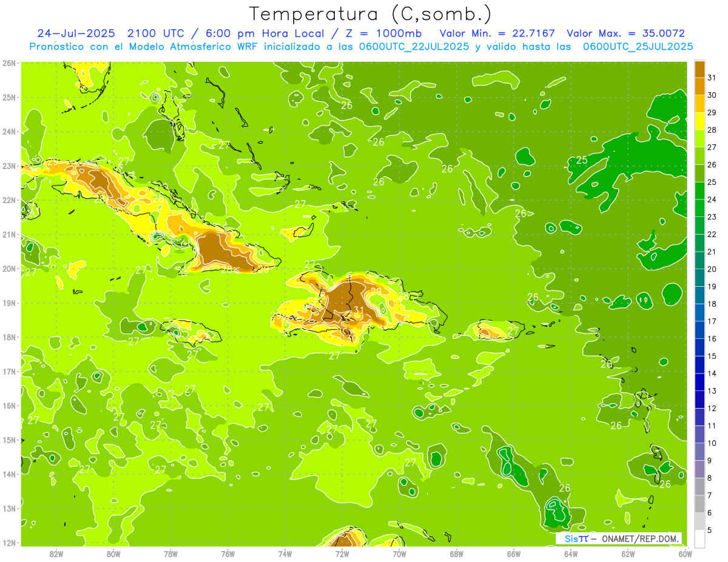Click the "2100 UTC" time text
Image resolution: width=728 pixels, height=562 pixels.
pyautogui.click(x=156, y=33)
